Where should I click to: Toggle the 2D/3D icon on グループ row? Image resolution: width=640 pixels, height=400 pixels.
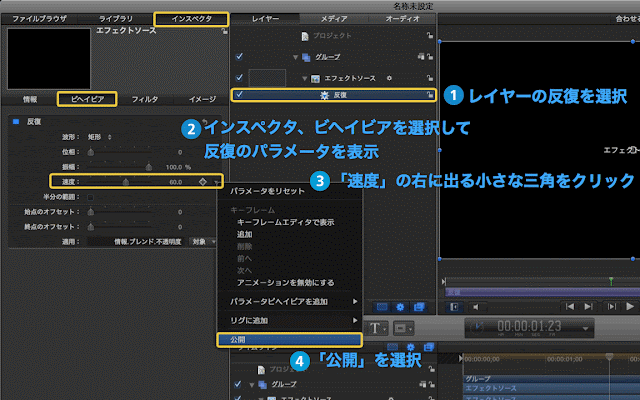click(421, 56)
